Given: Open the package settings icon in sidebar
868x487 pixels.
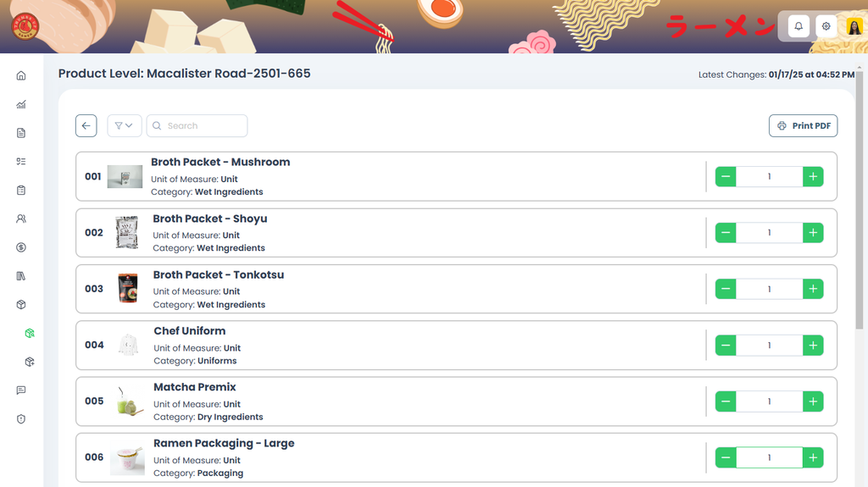Looking at the screenshot, I should (x=30, y=362).
